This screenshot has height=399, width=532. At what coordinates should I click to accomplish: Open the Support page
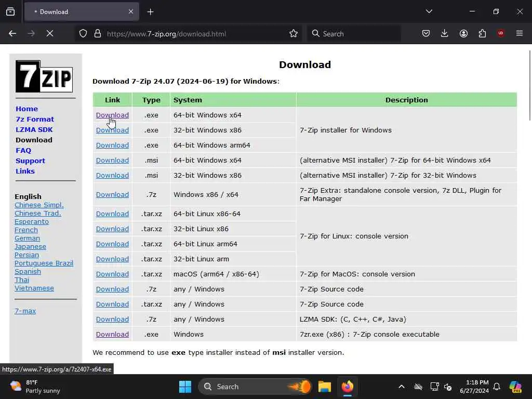[x=30, y=161]
